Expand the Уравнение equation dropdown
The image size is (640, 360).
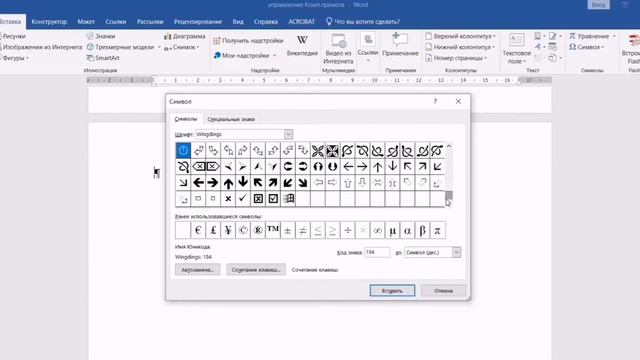coord(614,36)
